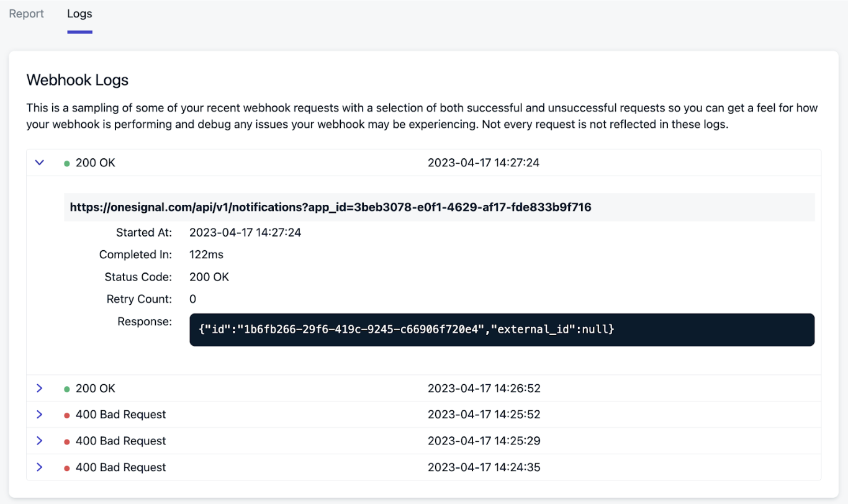Click the 'Status Code:' label
848x504 pixels.
coord(138,277)
